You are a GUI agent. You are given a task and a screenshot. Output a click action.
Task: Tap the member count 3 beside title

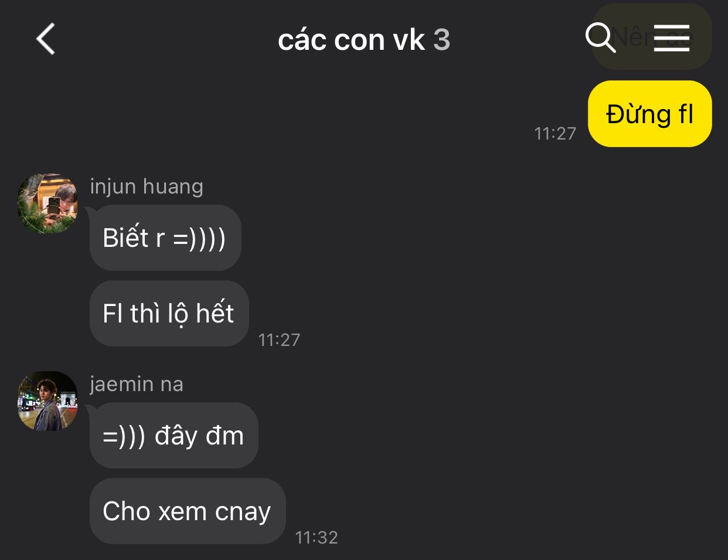click(442, 40)
